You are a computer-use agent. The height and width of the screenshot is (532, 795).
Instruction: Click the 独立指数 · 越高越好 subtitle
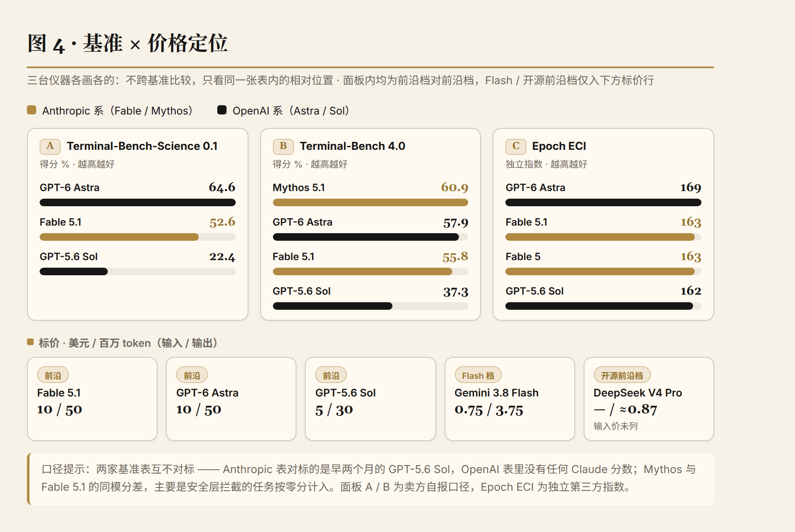(x=547, y=164)
